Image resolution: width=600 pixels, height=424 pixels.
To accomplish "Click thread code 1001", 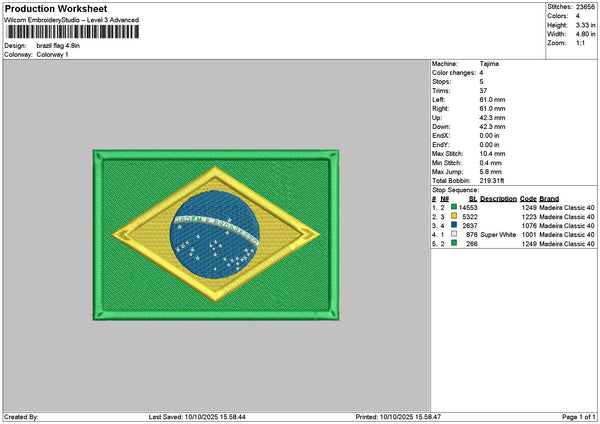I will tap(529, 235).
